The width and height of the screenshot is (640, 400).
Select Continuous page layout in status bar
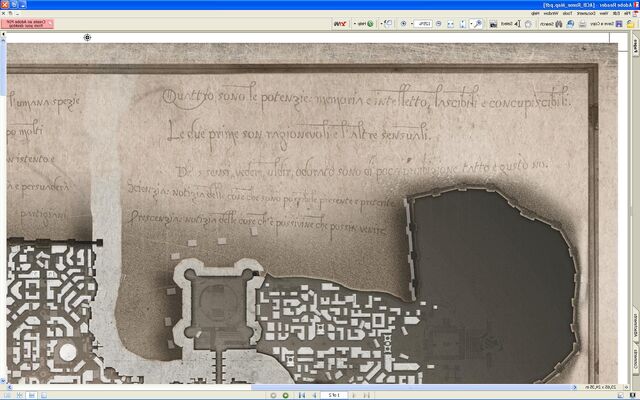pyautogui.click(x=31, y=395)
